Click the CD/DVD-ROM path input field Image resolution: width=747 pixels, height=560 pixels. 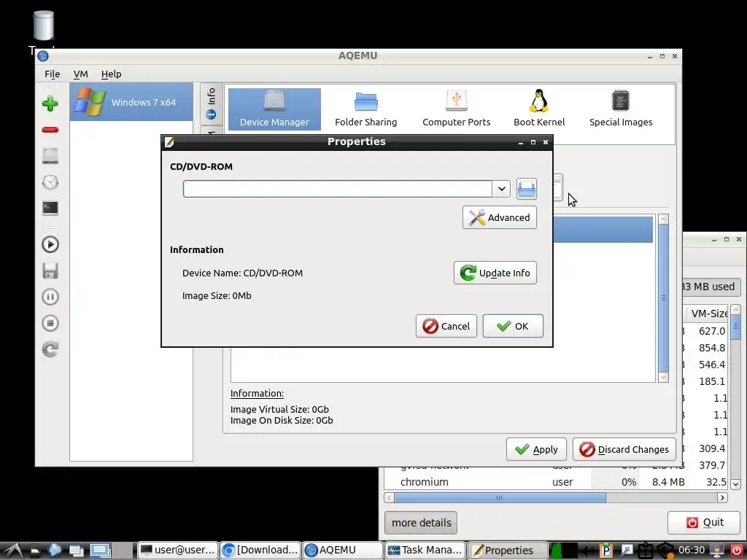(x=338, y=189)
